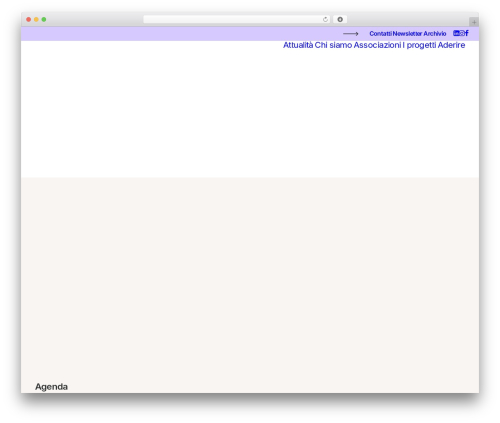Open the Archivio link

point(435,34)
